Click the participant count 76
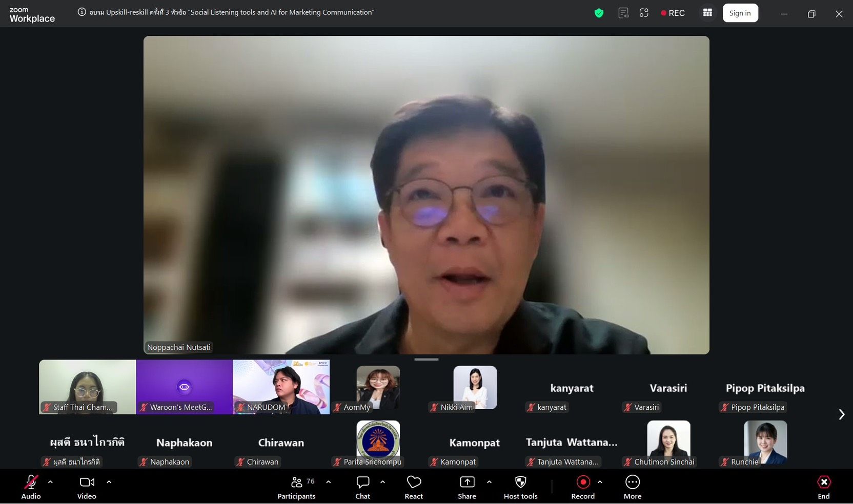Image resolution: width=853 pixels, height=504 pixels. [311, 481]
